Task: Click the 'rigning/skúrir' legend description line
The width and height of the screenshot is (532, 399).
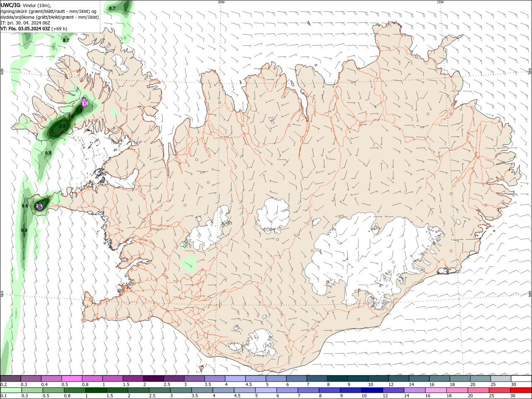Action: click(48, 11)
